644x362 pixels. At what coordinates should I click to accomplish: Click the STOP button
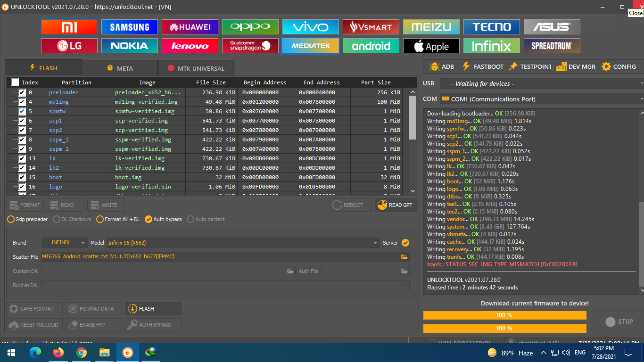619,321
